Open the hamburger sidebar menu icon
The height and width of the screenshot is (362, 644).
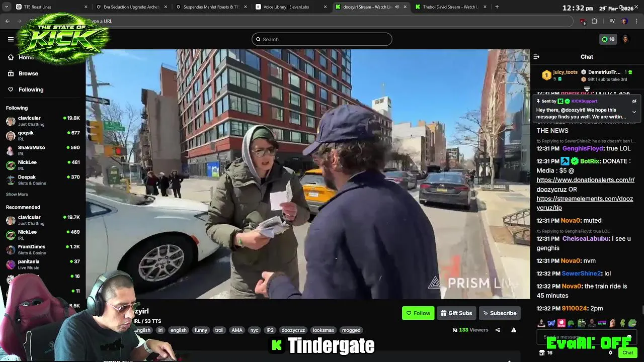[11, 39]
